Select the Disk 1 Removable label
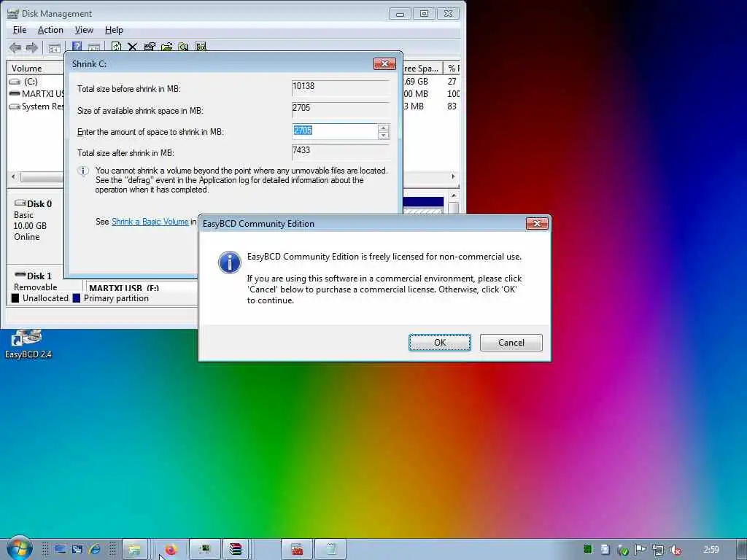747x560 pixels. click(x=35, y=281)
